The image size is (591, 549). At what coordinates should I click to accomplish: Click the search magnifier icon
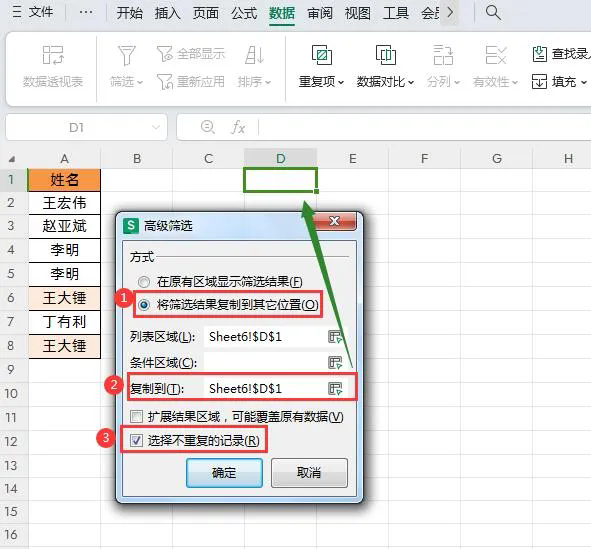tap(493, 12)
